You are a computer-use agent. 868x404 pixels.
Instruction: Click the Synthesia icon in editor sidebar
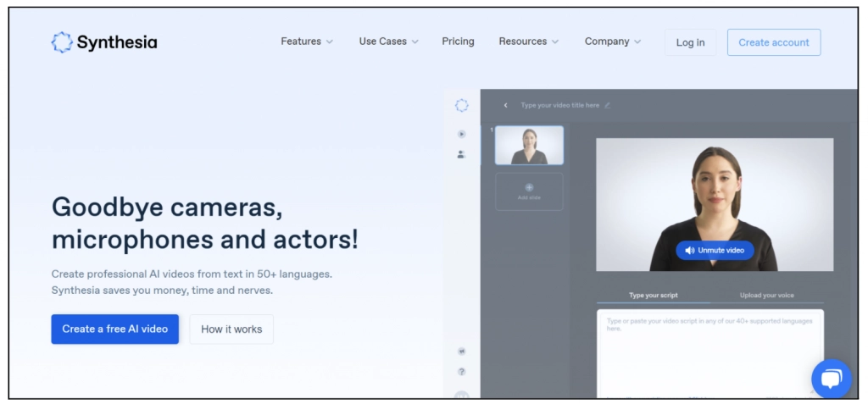point(462,105)
